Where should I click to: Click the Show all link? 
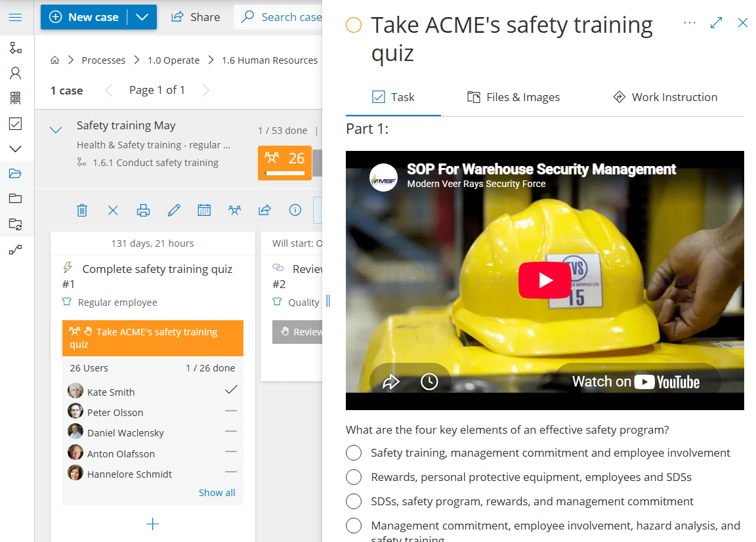click(217, 493)
